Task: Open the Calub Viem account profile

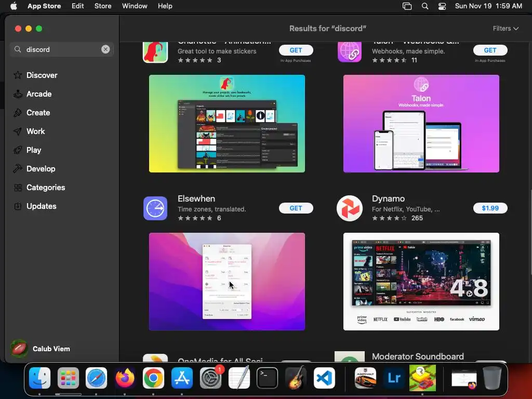Action: pos(40,349)
